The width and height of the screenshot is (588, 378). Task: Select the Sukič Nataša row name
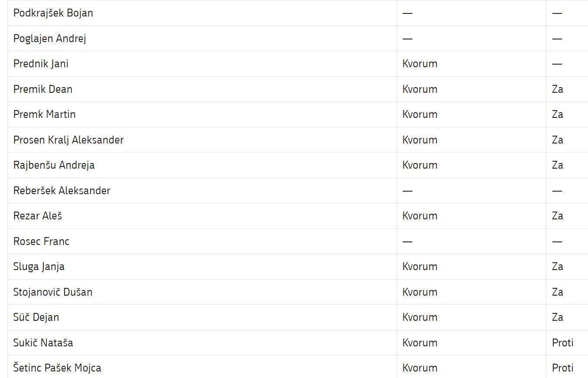tap(43, 343)
